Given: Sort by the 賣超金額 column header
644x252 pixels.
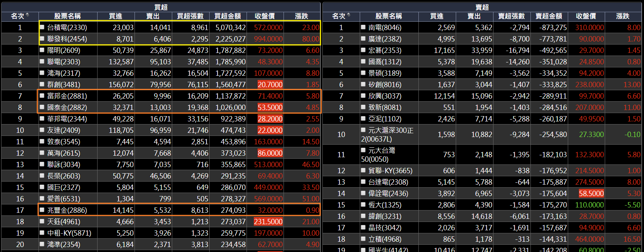Looking at the screenshot, I should point(549,16).
